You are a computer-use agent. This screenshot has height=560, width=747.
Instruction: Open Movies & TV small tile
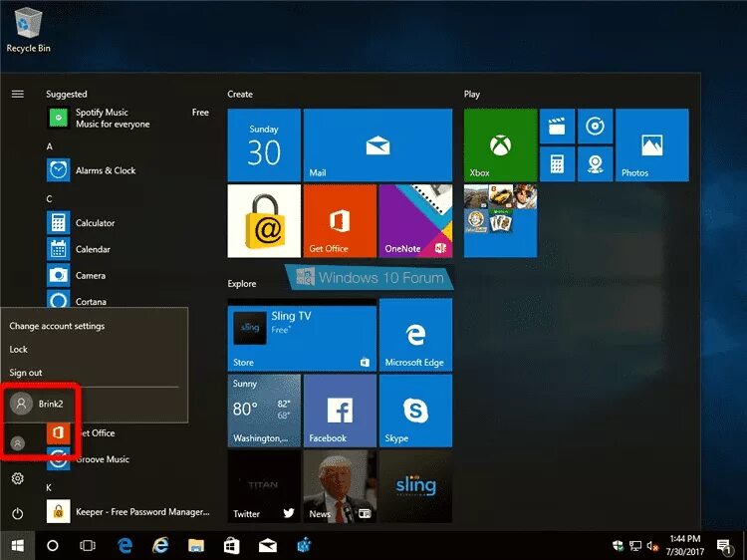(x=557, y=127)
